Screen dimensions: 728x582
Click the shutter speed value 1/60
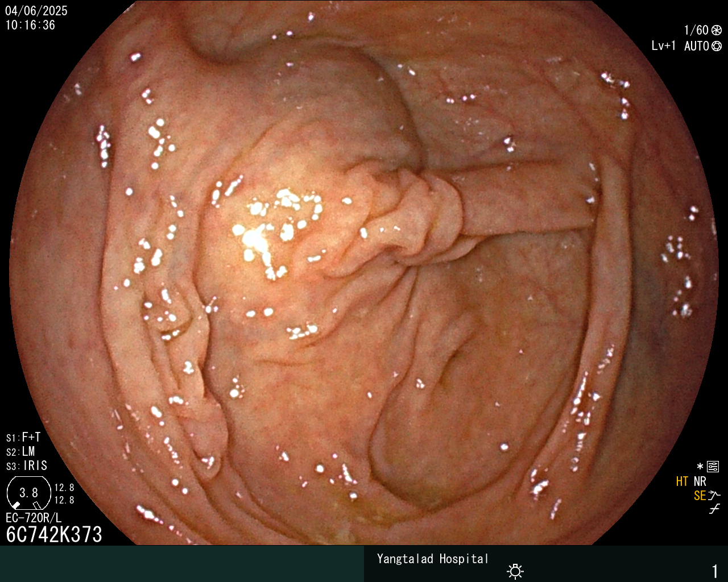(x=696, y=30)
